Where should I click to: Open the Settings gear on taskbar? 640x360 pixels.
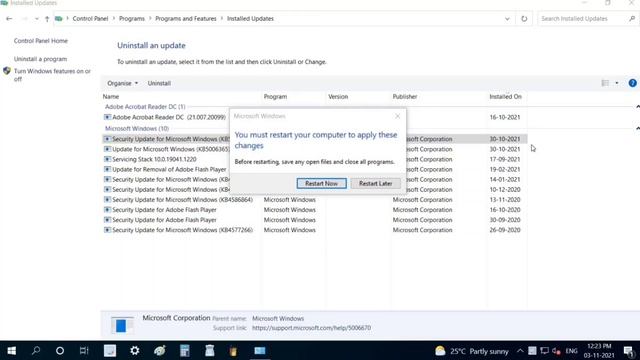(x=135, y=351)
